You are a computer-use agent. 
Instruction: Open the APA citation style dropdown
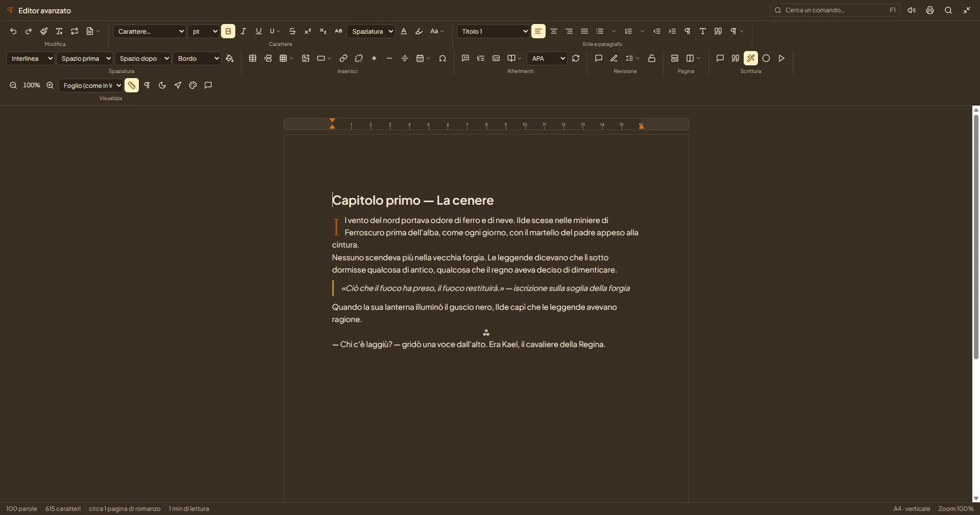[547, 58]
